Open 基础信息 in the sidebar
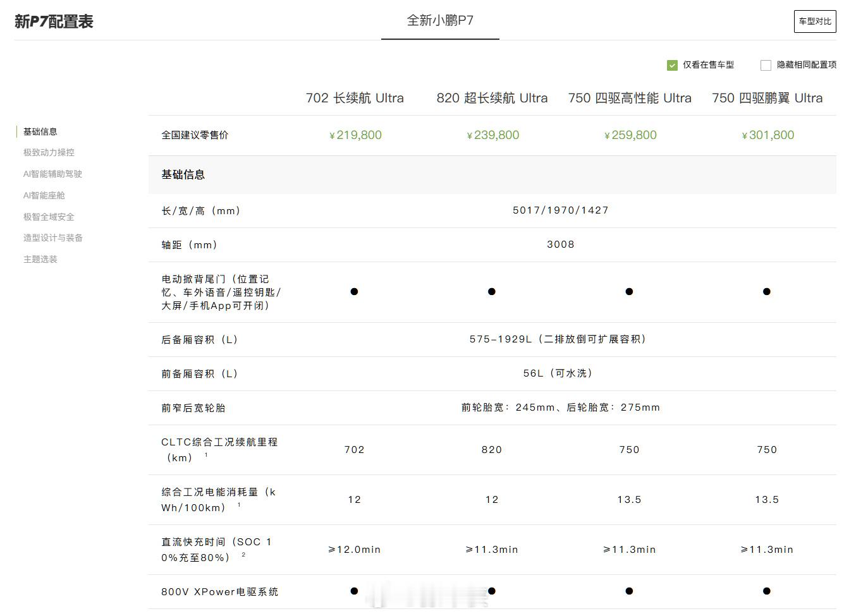The image size is (856, 616). (40, 131)
